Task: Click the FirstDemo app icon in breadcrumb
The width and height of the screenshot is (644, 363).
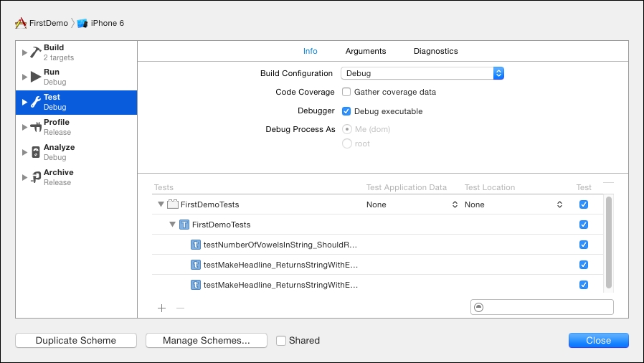Action: click(21, 23)
